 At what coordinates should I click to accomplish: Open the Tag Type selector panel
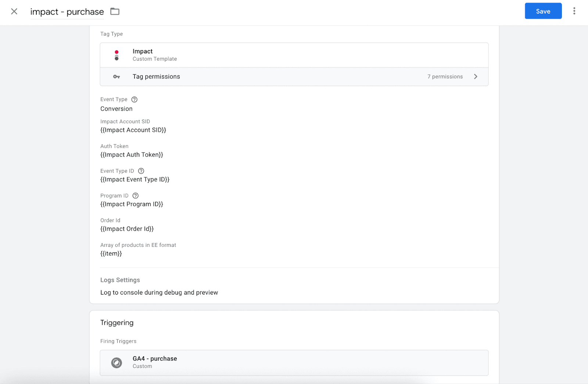[x=294, y=54]
